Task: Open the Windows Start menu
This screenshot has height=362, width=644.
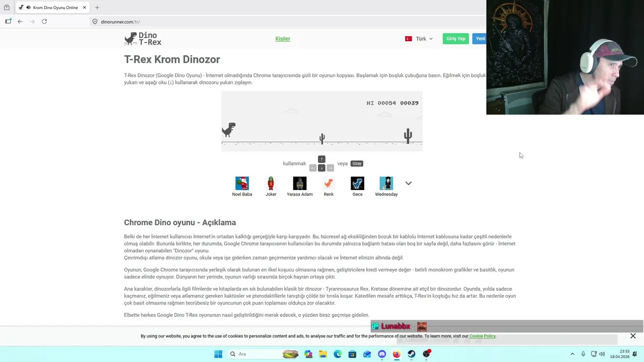Action: pos(218,354)
